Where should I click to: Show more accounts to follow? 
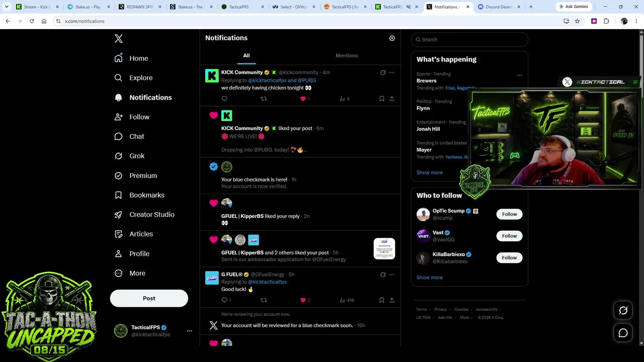pos(430,278)
